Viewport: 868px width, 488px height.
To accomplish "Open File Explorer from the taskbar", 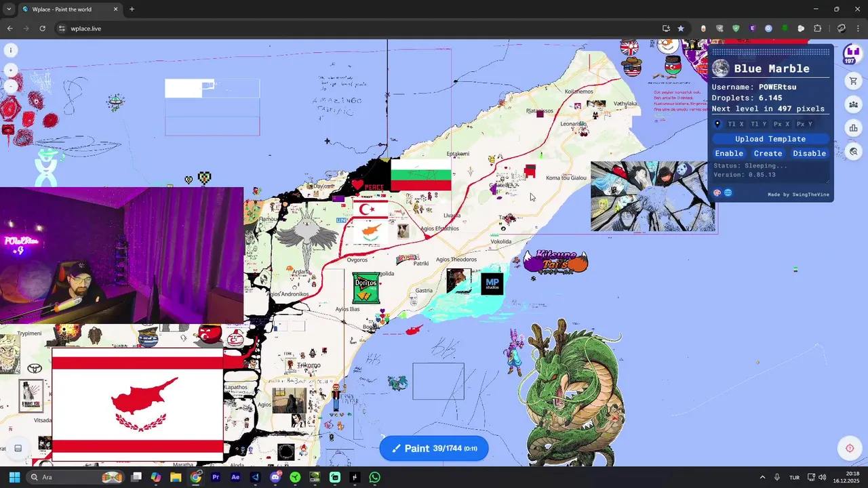I will pyautogui.click(x=176, y=477).
